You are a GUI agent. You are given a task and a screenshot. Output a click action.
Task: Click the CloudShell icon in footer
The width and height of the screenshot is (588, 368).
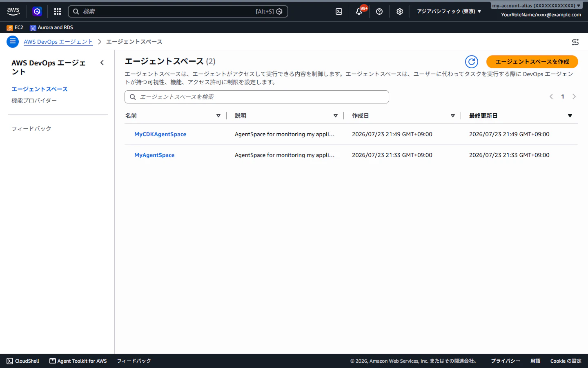click(x=10, y=361)
